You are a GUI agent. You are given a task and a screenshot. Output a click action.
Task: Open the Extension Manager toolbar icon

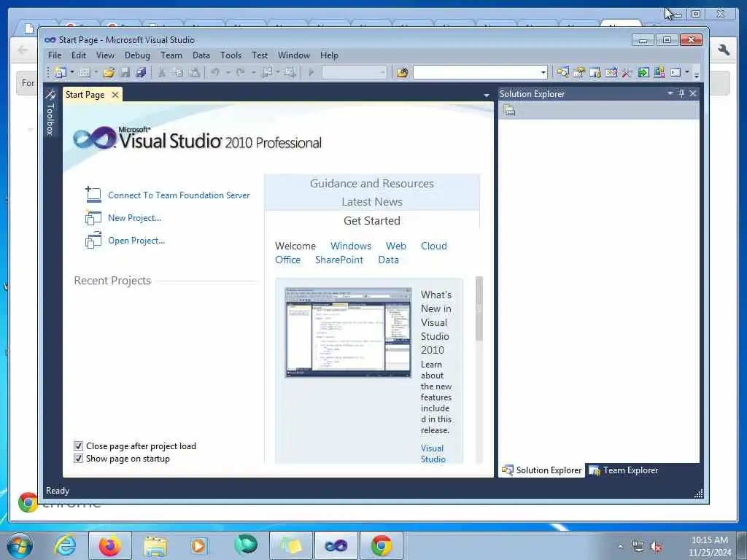pyautogui.click(x=659, y=72)
